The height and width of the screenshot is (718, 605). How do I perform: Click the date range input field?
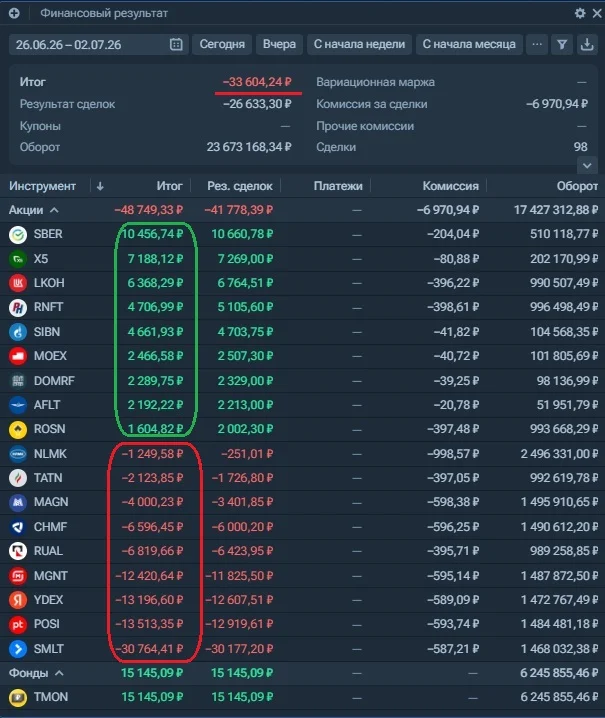coord(98,44)
